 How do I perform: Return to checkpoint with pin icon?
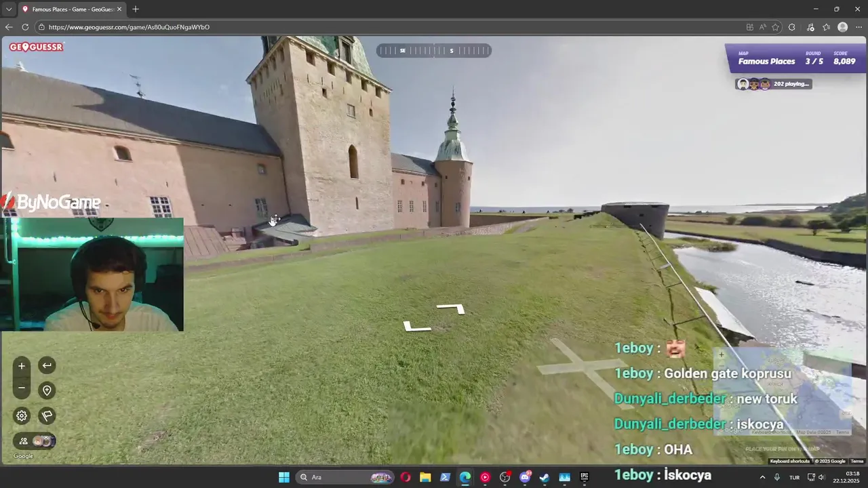coord(47,390)
